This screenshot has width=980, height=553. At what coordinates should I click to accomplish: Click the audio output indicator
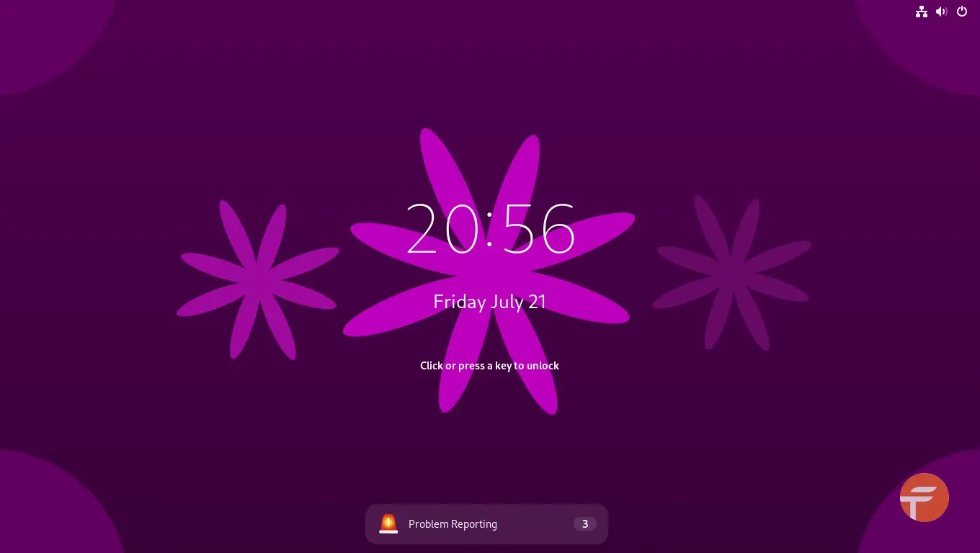click(x=942, y=12)
